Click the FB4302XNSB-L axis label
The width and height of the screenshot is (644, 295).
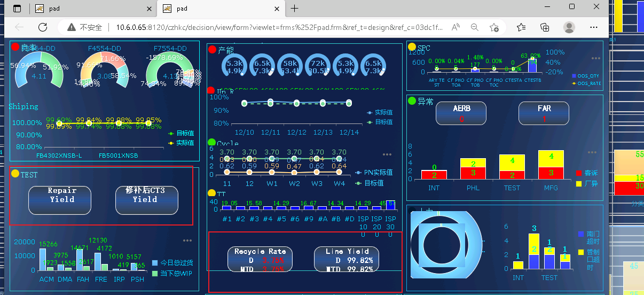pos(59,156)
